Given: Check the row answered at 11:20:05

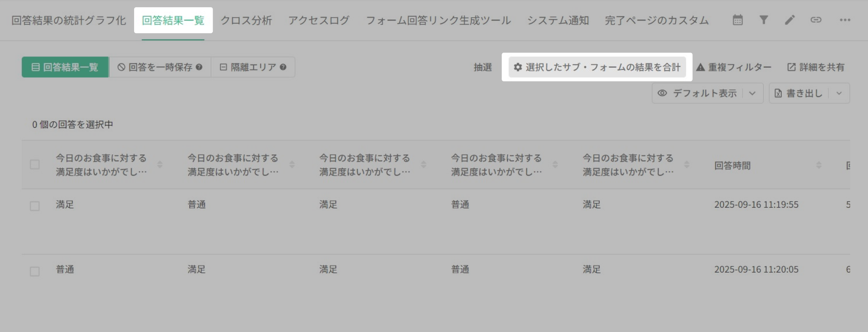Looking at the screenshot, I should pos(35,271).
